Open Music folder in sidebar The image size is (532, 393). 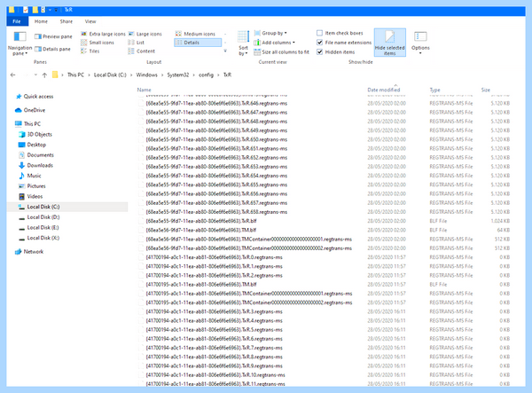point(30,176)
